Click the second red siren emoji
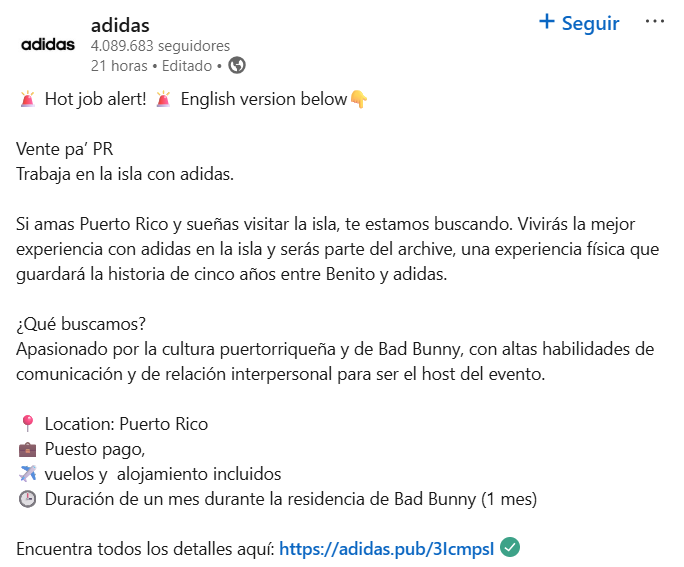This screenshot has width=684, height=567. 163,99
